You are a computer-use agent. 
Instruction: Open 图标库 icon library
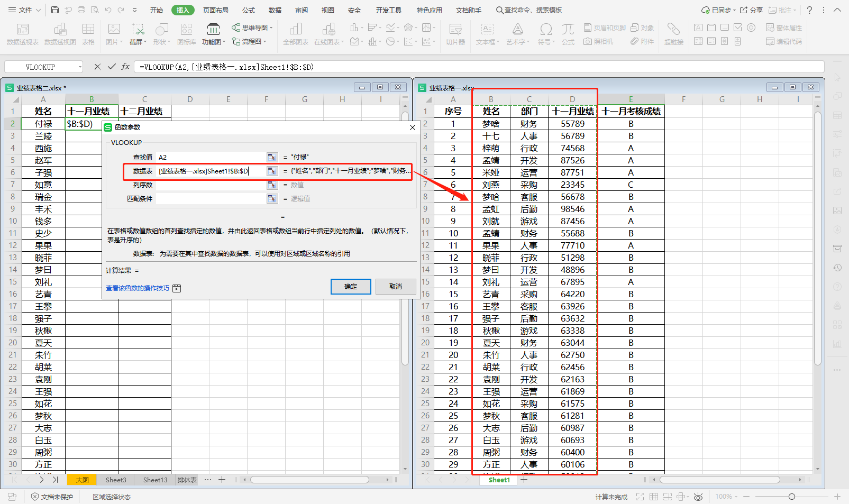pyautogui.click(x=186, y=34)
